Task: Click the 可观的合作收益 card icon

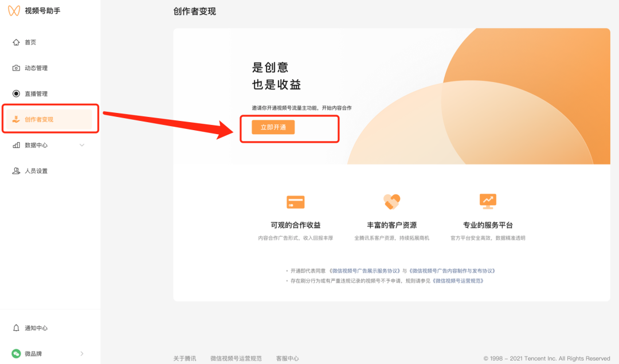Action: click(295, 202)
